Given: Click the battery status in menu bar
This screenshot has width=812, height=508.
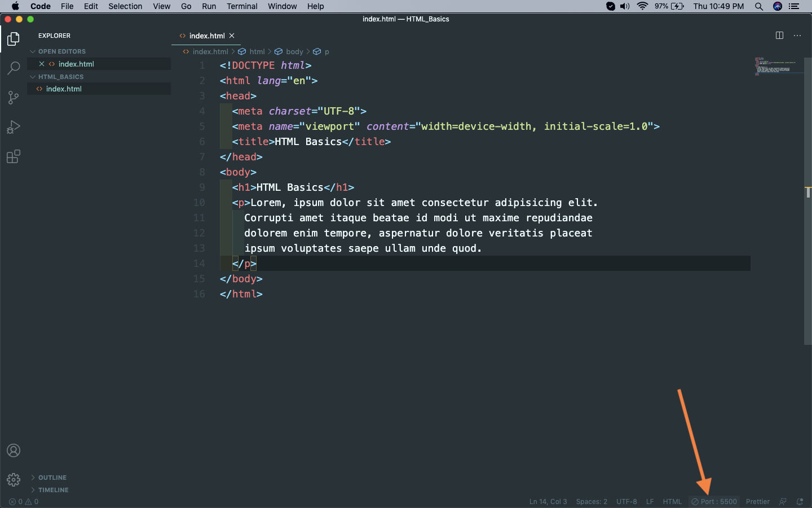Looking at the screenshot, I should click(669, 6).
